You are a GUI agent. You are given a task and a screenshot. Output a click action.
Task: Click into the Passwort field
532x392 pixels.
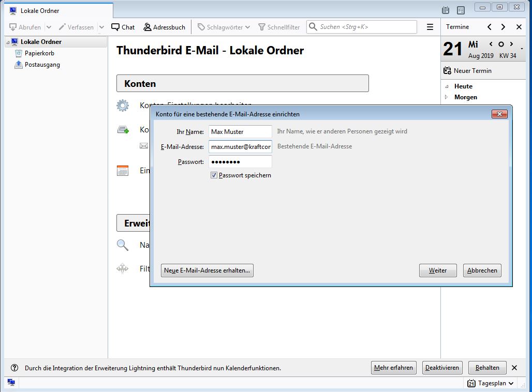click(x=240, y=162)
